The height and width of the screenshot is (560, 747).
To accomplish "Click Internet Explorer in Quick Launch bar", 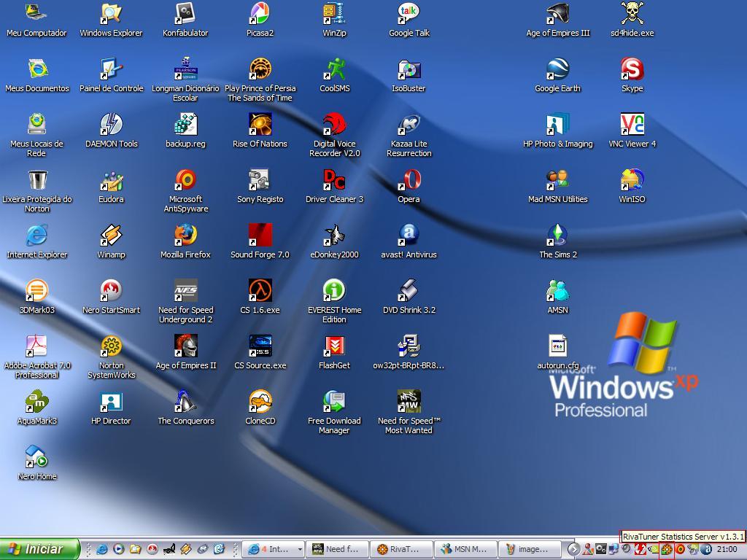I will (101, 549).
